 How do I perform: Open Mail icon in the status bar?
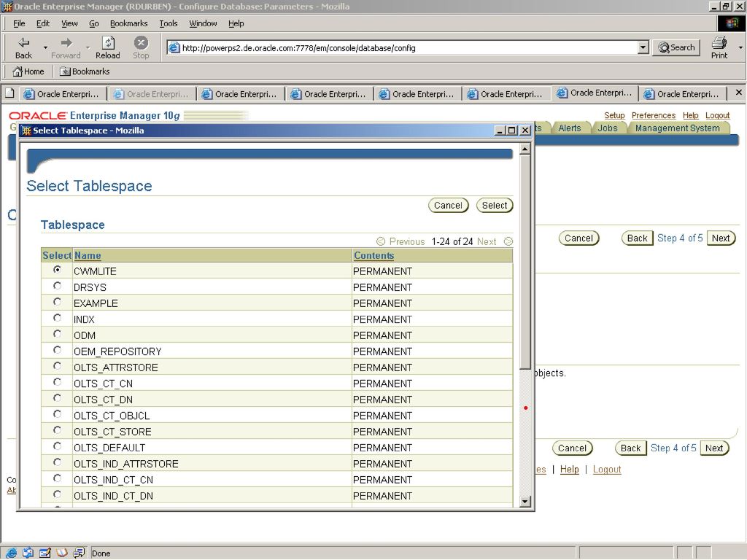[x=28, y=553]
